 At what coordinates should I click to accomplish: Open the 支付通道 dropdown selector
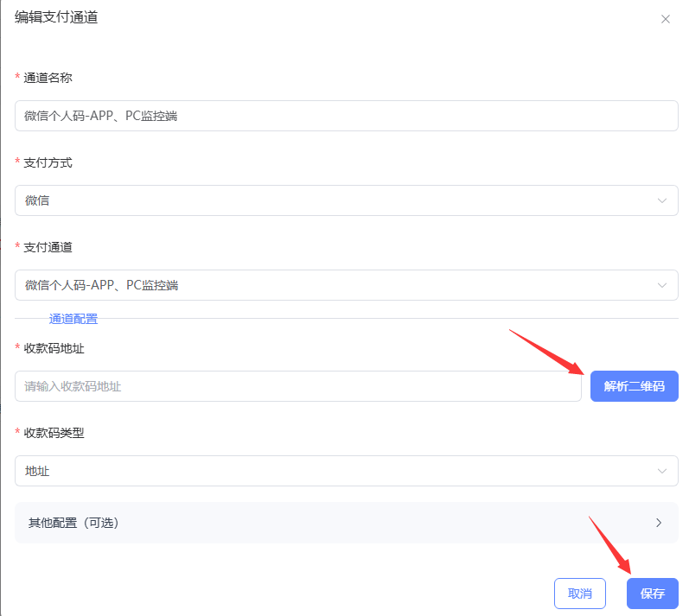click(x=347, y=285)
